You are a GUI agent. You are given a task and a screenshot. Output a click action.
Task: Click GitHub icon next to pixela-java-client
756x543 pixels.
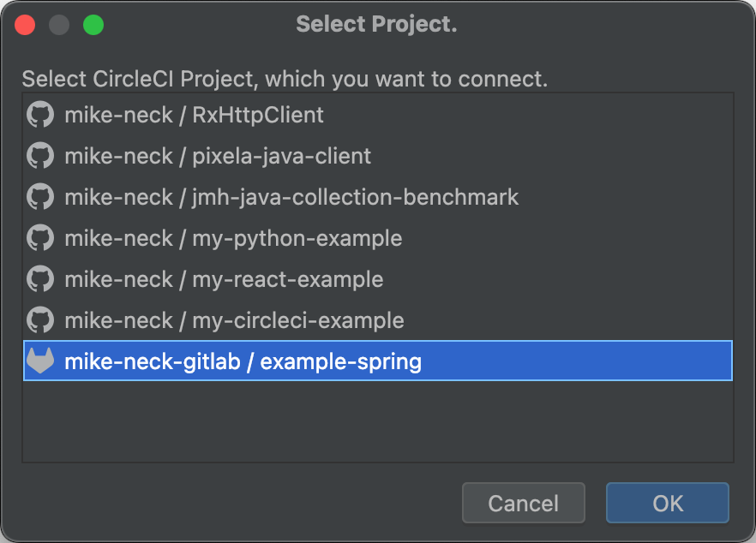tap(40, 155)
